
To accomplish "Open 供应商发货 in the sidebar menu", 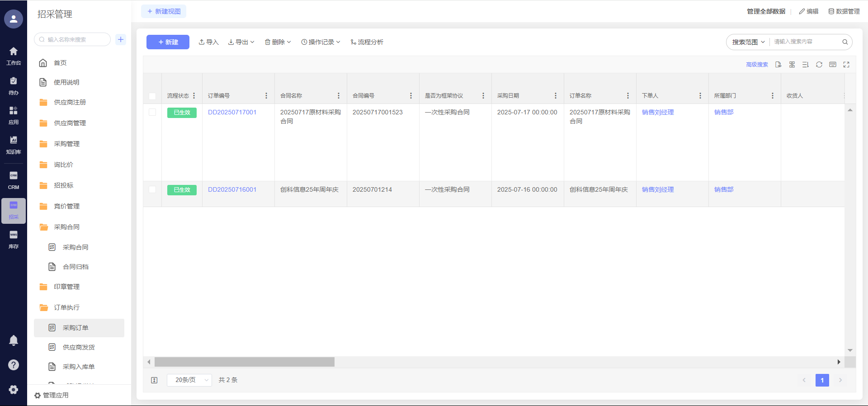I will click(x=79, y=347).
